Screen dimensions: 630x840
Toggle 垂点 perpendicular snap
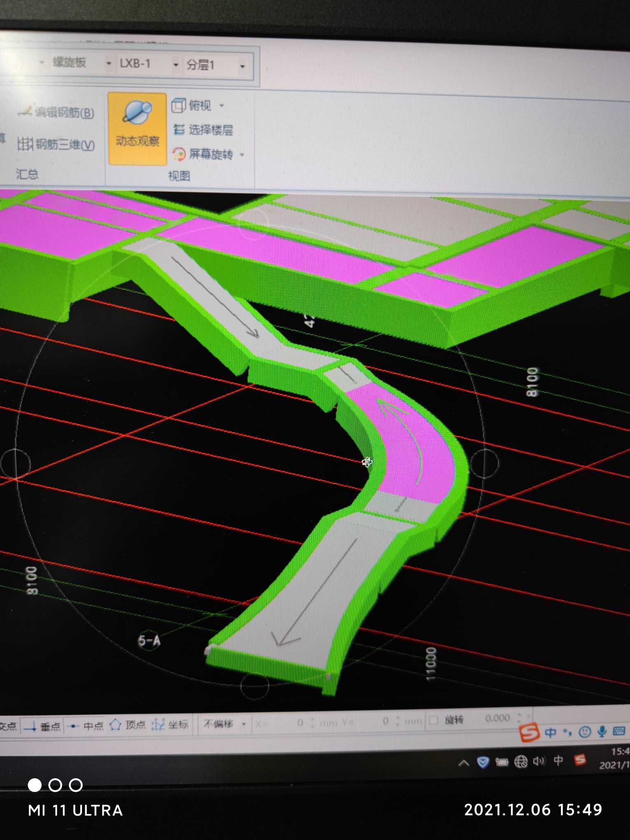42,726
